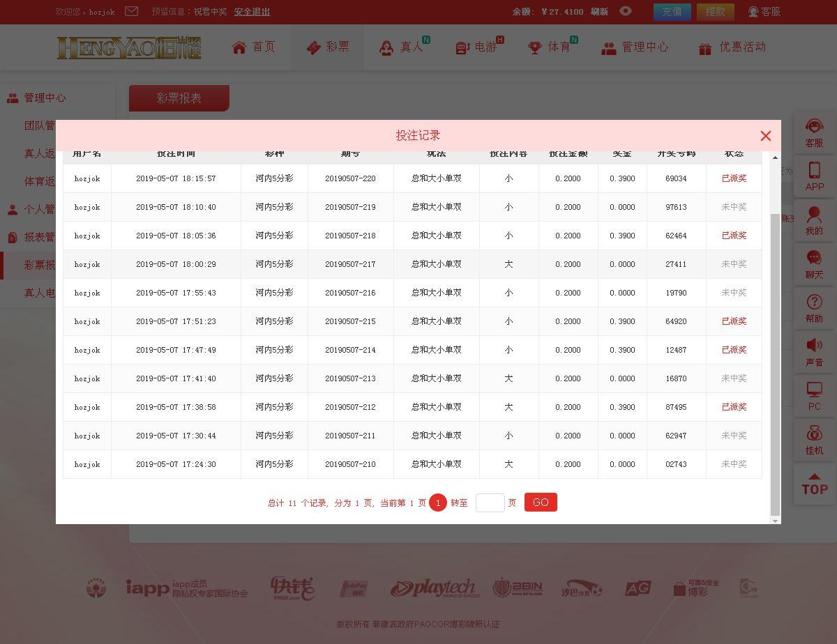Toggle 声音 sound icon in sidebar
Viewport: 837px width, 644px height.
pyautogui.click(x=814, y=352)
